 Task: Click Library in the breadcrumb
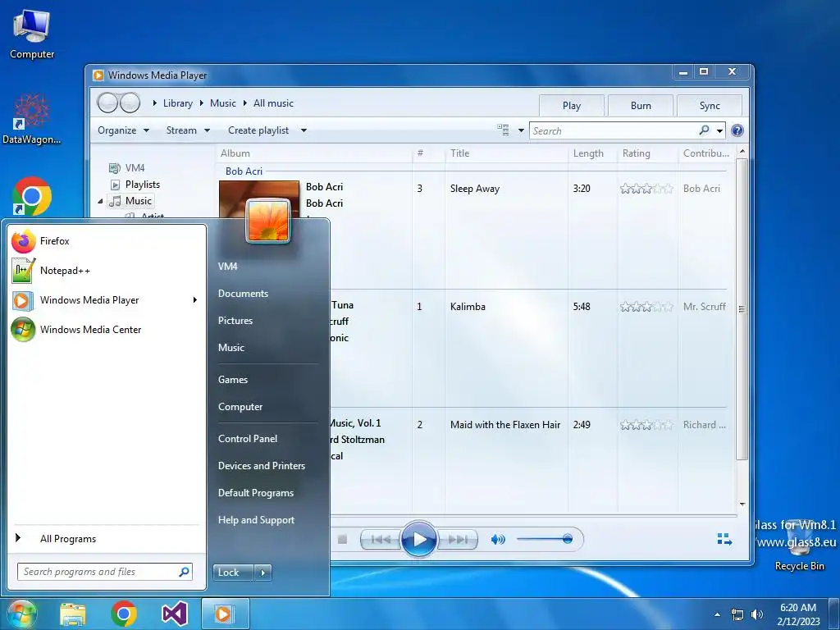[178, 103]
